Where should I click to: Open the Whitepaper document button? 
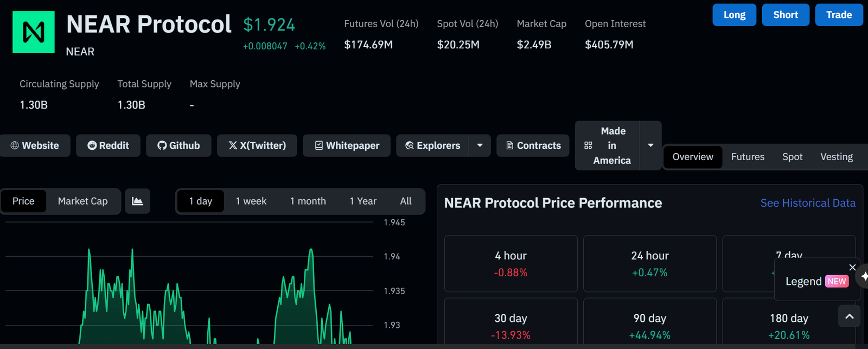(347, 145)
